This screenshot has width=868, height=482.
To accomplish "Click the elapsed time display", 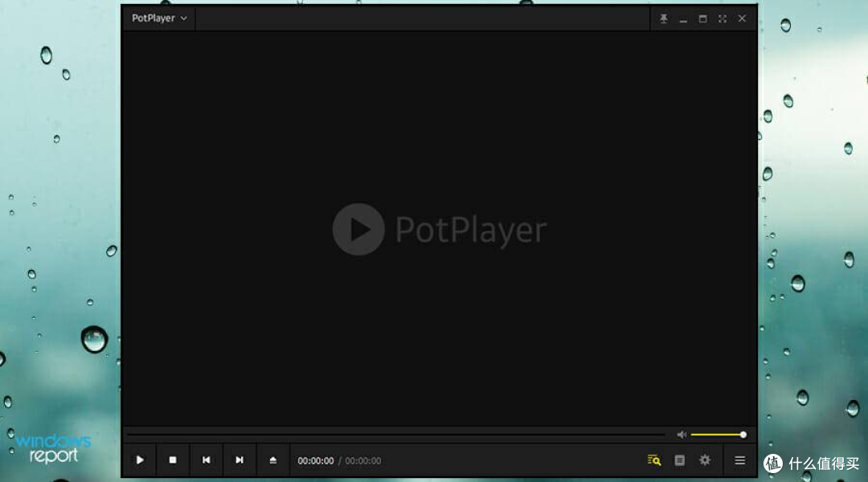I will coord(315,461).
